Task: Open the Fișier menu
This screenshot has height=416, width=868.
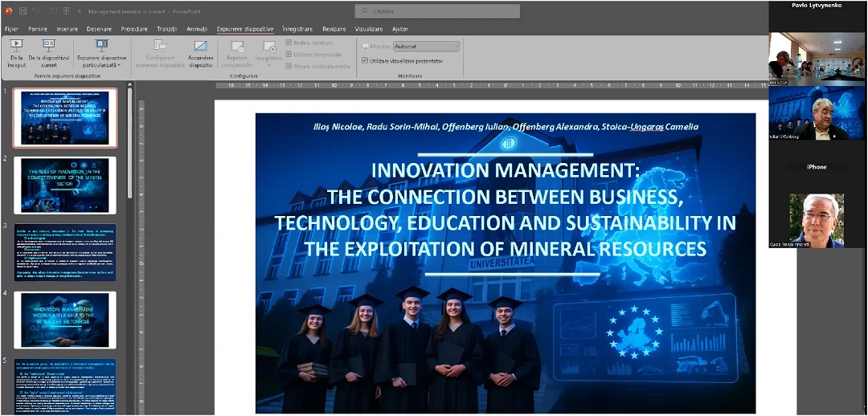Action: click(x=11, y=29)
